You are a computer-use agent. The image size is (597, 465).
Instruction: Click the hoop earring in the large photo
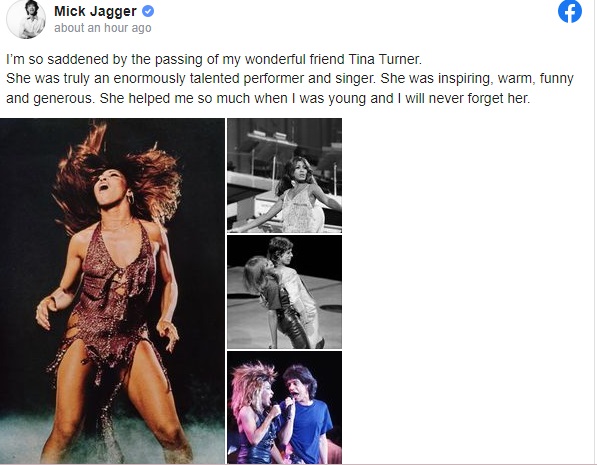tap(130, 198)
